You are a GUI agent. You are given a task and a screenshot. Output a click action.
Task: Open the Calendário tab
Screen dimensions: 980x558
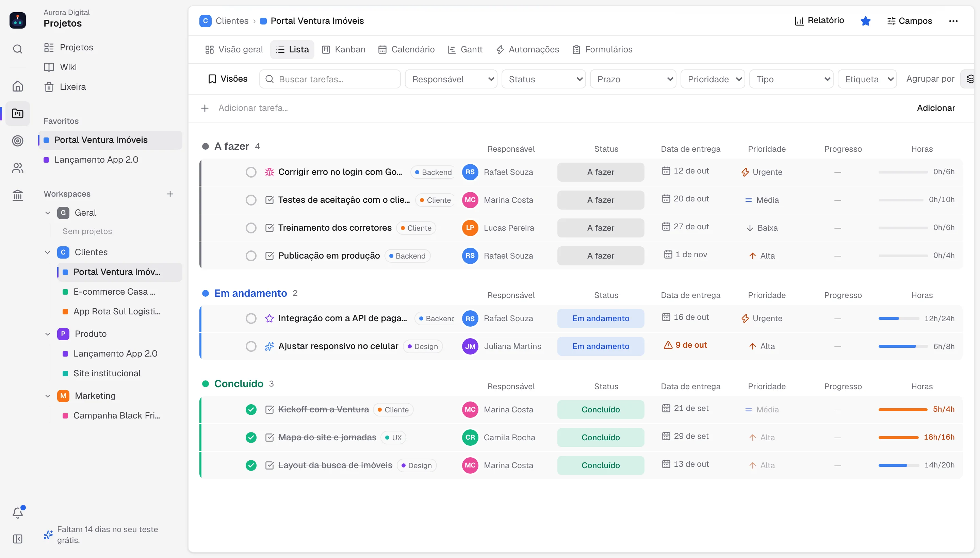click(406, 49)
